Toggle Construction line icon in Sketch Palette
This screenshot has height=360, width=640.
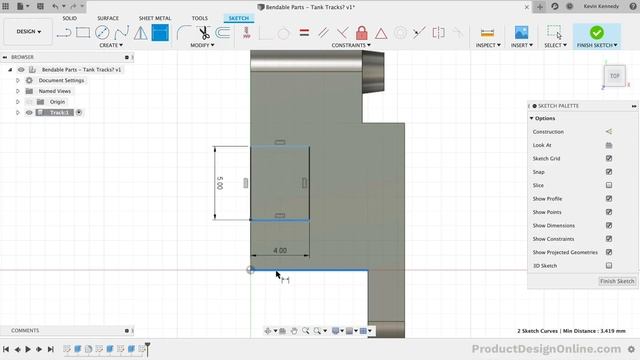click(x=609, y=131)
